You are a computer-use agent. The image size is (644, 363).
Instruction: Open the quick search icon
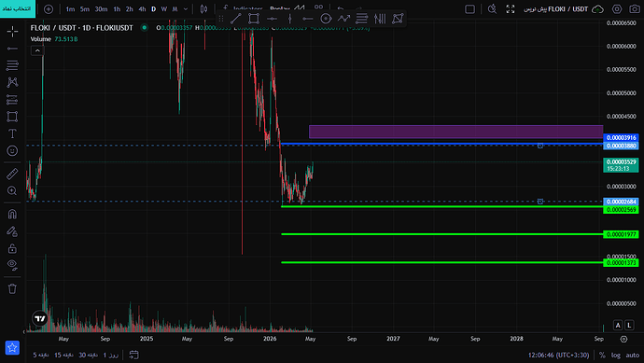[x=492, y=9]
